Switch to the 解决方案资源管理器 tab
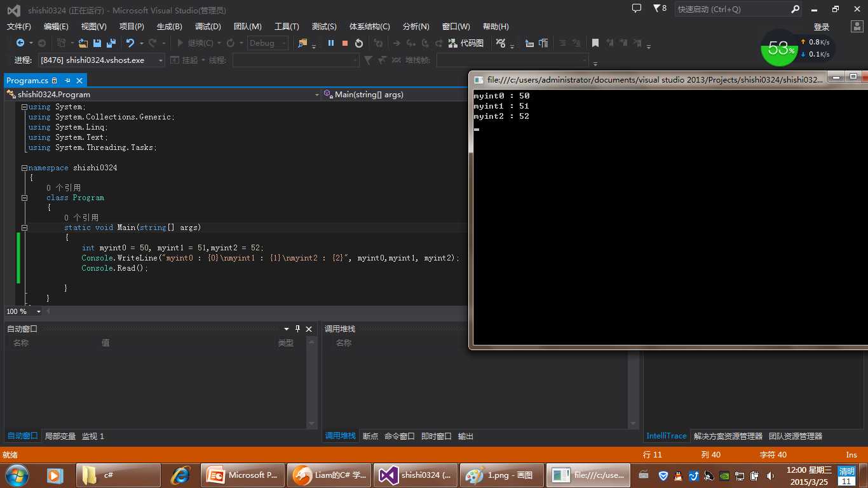The width and height of the screenshot is (868, 488). 728,436
